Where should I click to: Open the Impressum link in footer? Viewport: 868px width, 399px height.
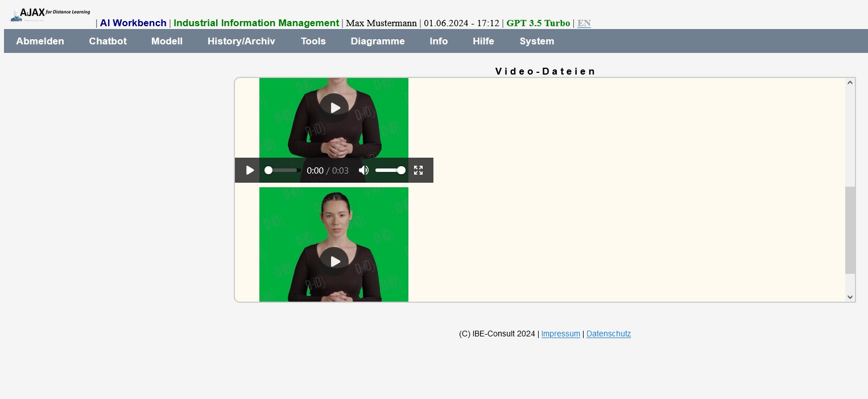[x=560, y=334]
